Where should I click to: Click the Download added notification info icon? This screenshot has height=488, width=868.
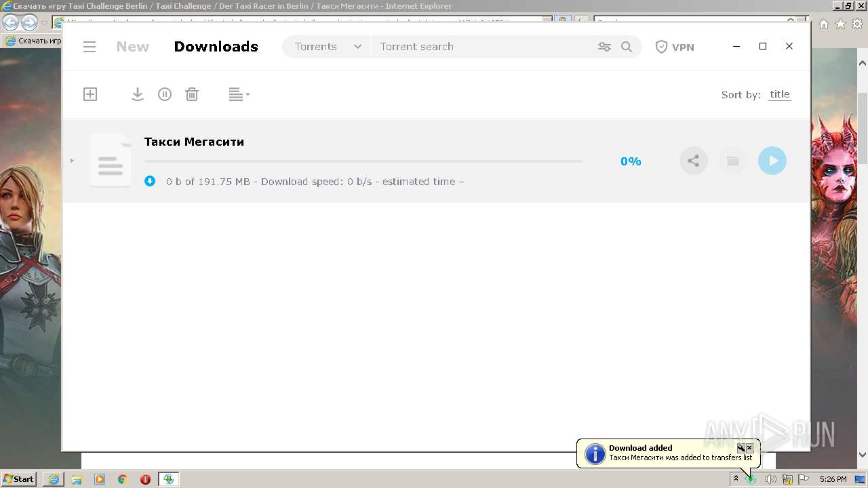coord(595,453)
